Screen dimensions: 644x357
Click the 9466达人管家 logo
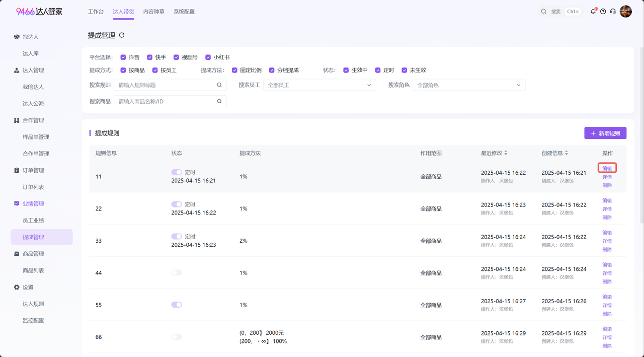point(39,11)
